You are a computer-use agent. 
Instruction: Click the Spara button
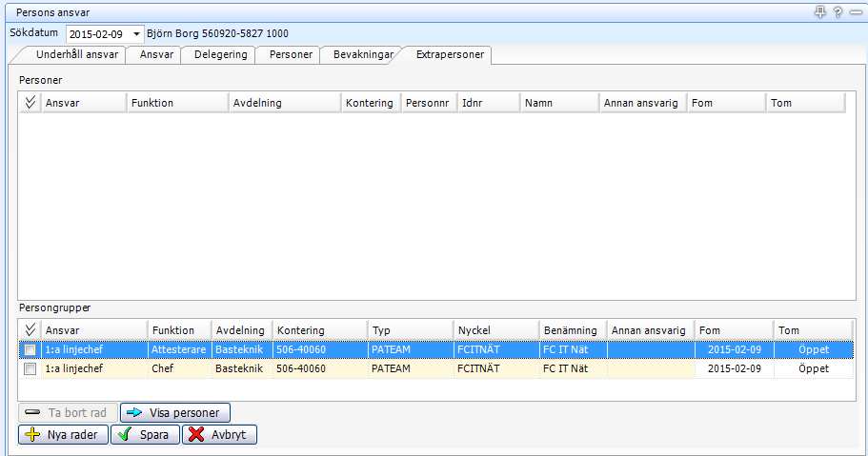pos(145,434)
